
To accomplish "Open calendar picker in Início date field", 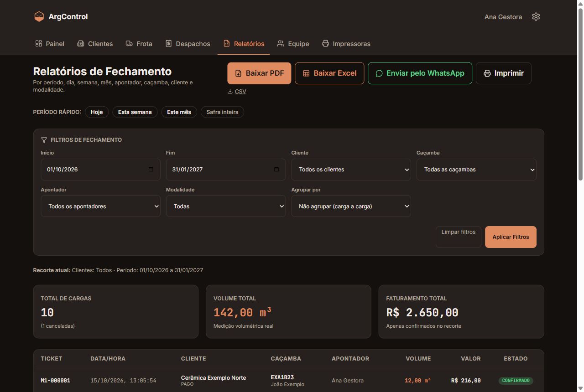I will [x=151, y=170].
